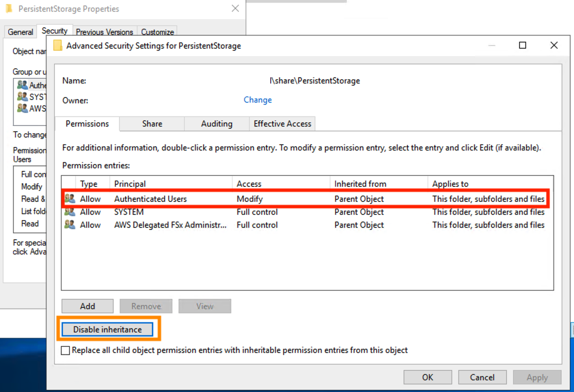The width and height of the screenshot is (574, 392).
Task: Click the Inherited from column header
Action: (378, 184)
